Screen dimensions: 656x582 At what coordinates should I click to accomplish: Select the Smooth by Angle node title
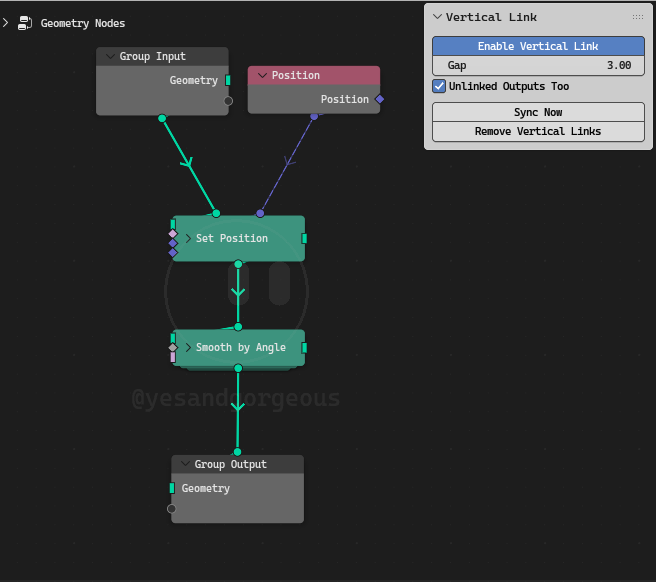(x=241, y=347)
